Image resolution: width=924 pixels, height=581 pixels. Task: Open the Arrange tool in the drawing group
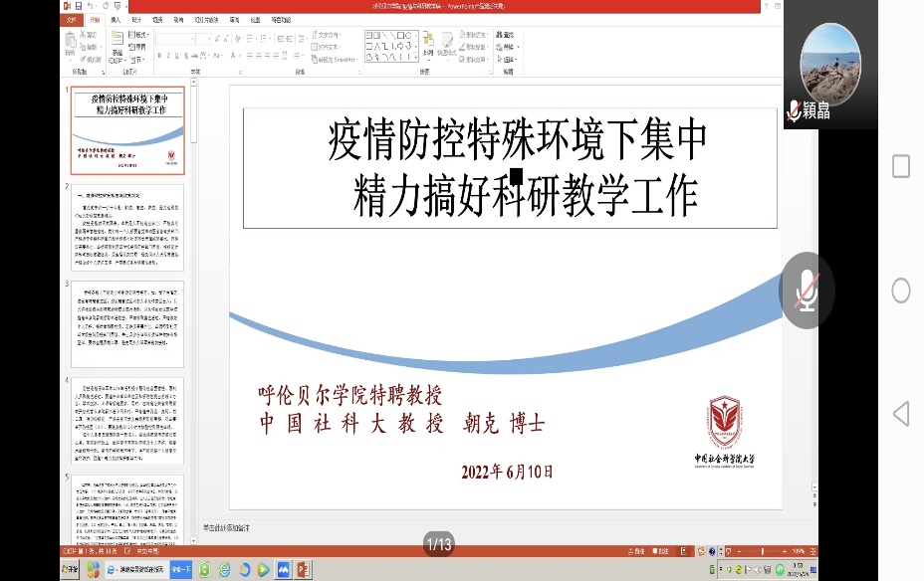tap(427, 46)
